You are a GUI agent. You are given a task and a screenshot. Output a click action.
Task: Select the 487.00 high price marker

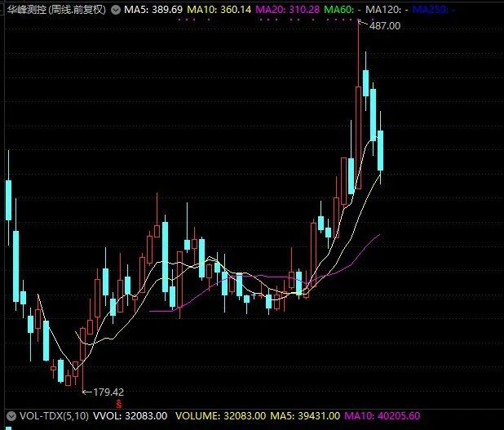click(385, 26)
